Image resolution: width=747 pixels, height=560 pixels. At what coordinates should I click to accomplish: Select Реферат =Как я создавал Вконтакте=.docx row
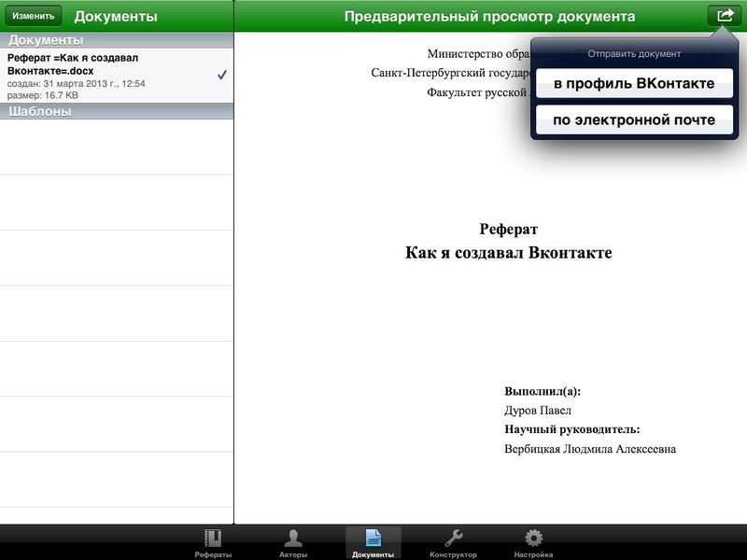point(117,76)
